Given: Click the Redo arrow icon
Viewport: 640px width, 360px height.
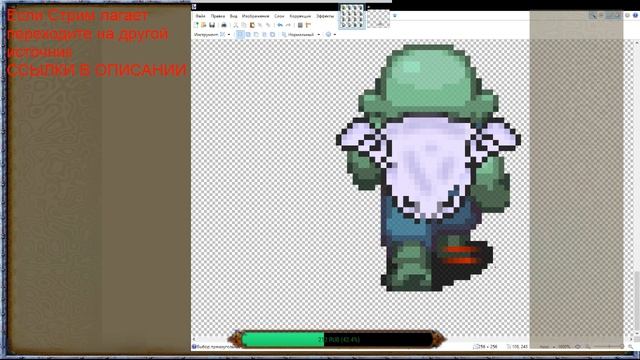Looking at the screenshot, I should tap(288, 25).
